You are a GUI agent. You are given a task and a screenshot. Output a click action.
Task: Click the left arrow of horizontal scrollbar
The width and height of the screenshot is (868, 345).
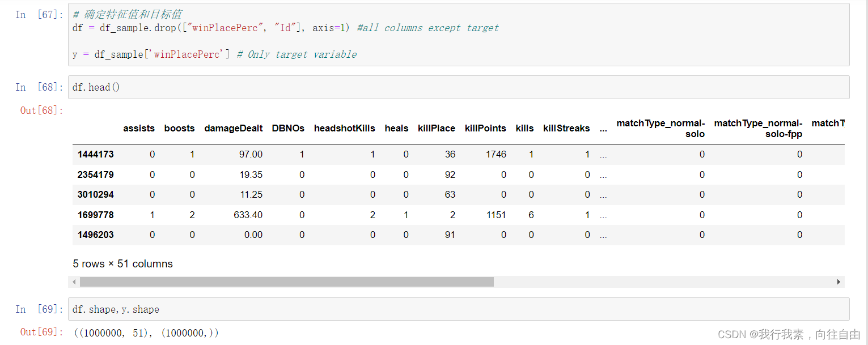coord(75,282)
